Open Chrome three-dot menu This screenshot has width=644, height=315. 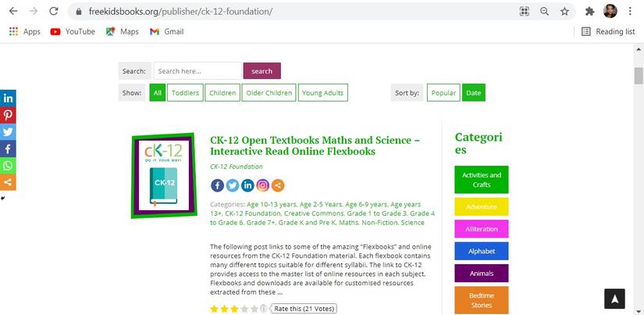[630, 11]
